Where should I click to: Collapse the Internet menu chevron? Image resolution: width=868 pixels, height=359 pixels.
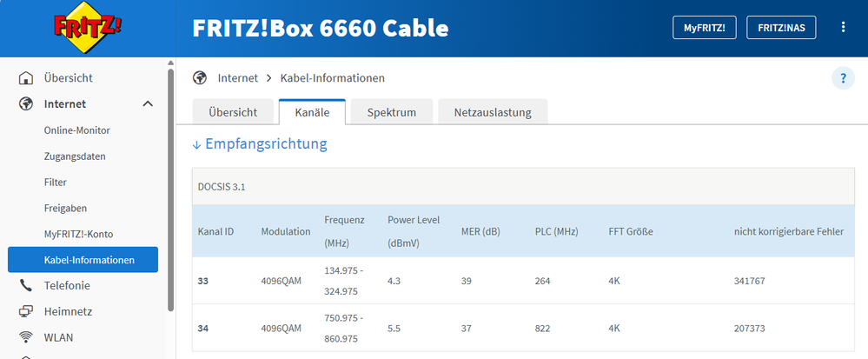[x=148, y=104]
